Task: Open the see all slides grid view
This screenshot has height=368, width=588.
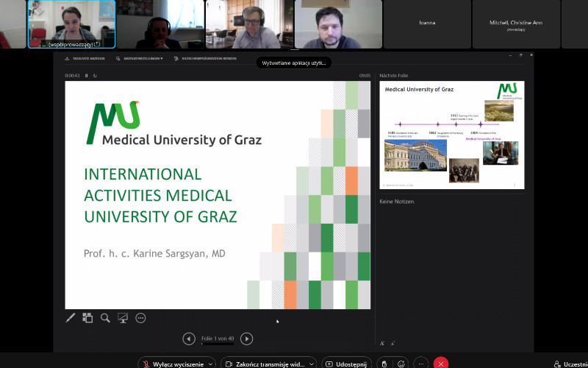Action: pos(87,318)
